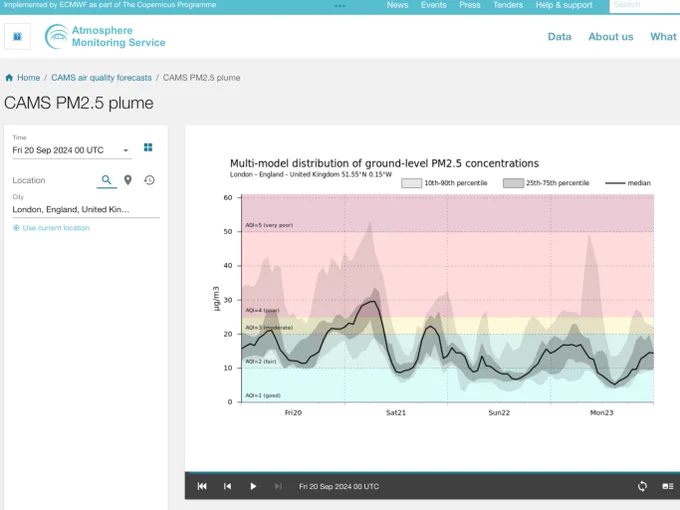Open the Fri 20 Sep 2024 00 UTC selector

point(72,150)
